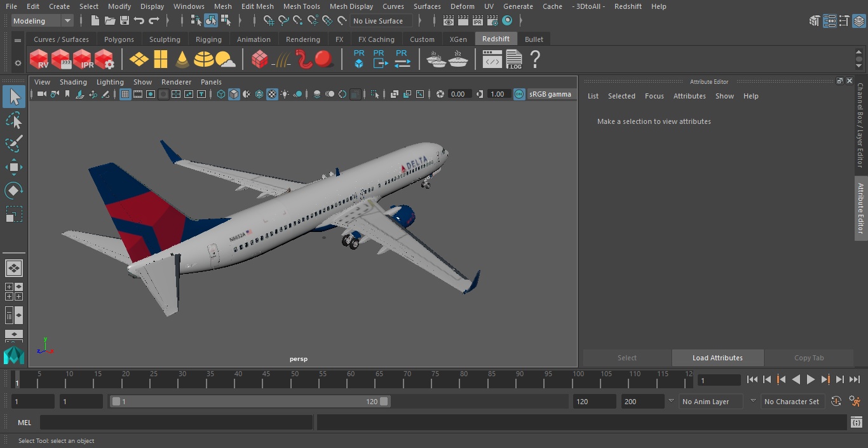
Task: Click the MEL command line input
Action: (176, 423)
